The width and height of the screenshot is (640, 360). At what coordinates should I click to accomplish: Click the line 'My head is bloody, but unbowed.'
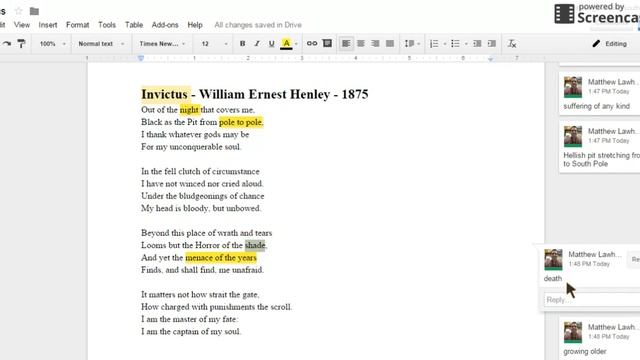click(201, 208)
